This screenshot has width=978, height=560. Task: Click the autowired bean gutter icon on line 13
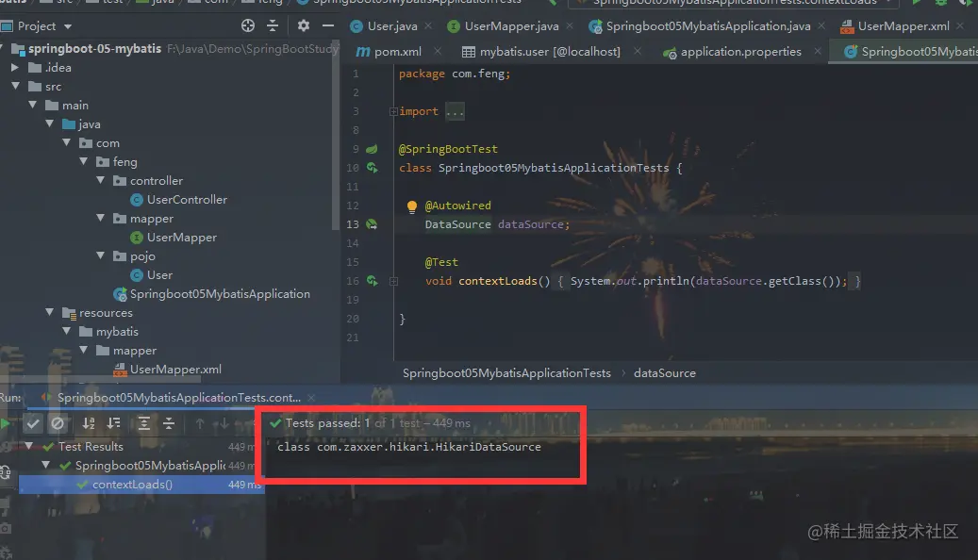[372, 224]
